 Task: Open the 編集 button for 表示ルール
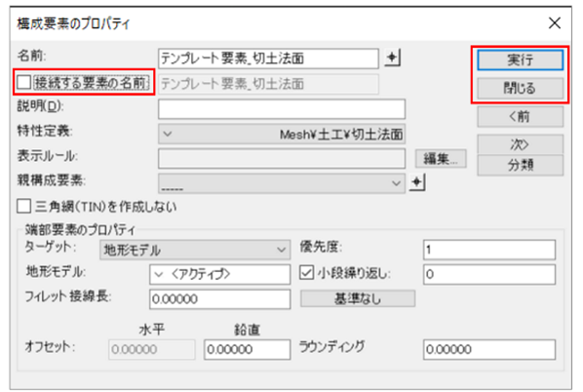[x=441, y=159]
